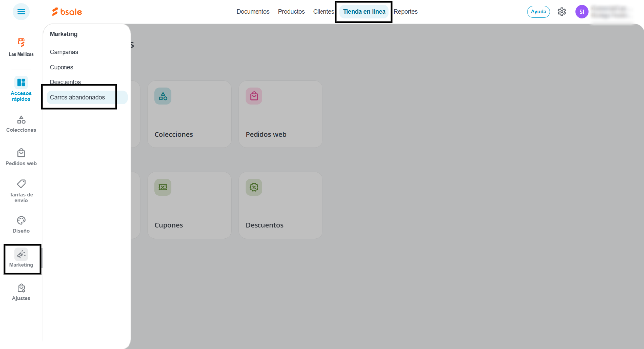Screen dimensions: 644x349
Task: Click the Colecciones card icon
Action: click(x=163, y=96)
